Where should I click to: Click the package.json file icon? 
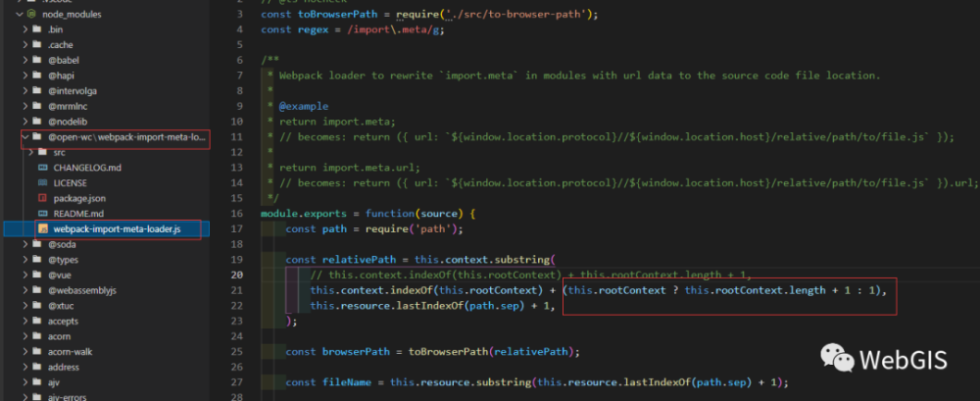coord(43,198)
